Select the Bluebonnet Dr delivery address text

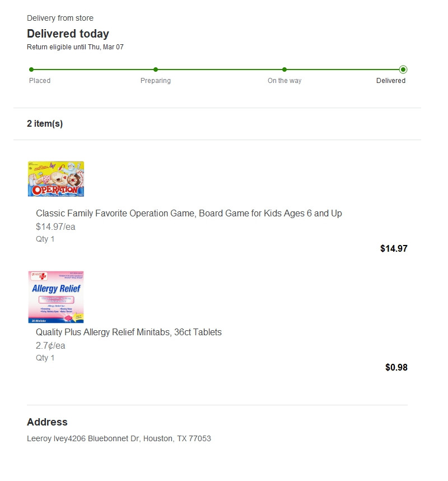(119, 438)
